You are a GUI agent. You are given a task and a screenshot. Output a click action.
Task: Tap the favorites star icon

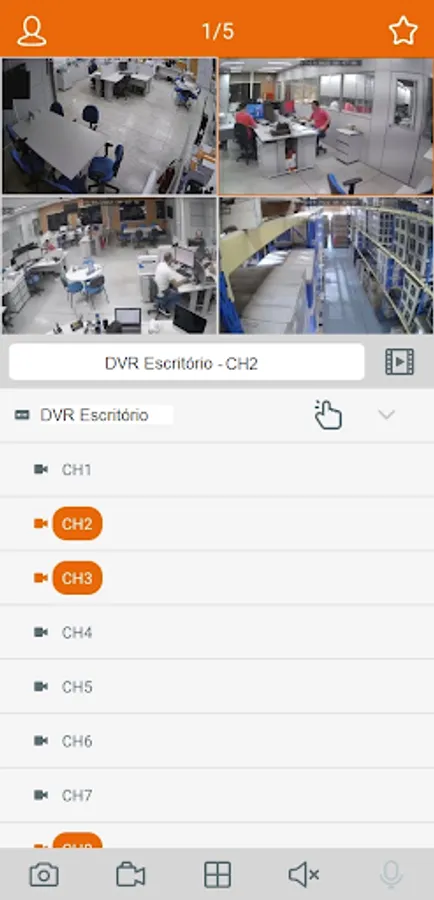click(x=403, y=31)
